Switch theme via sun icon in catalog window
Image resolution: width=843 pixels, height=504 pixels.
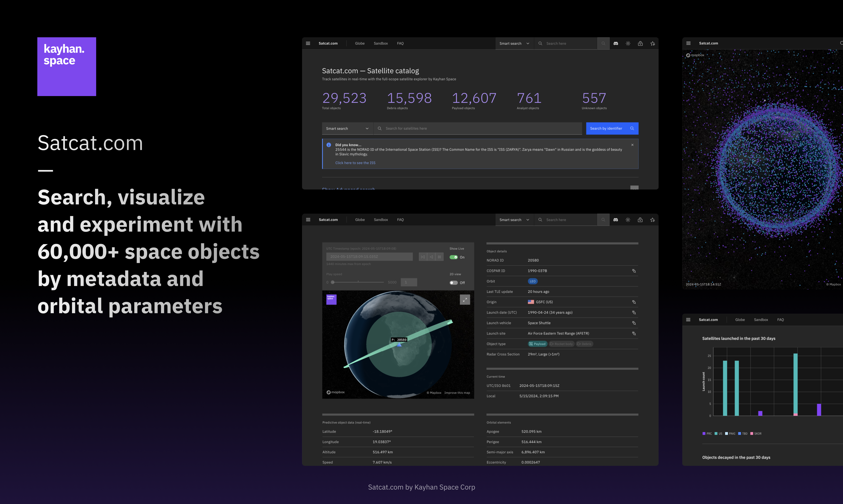628,43
